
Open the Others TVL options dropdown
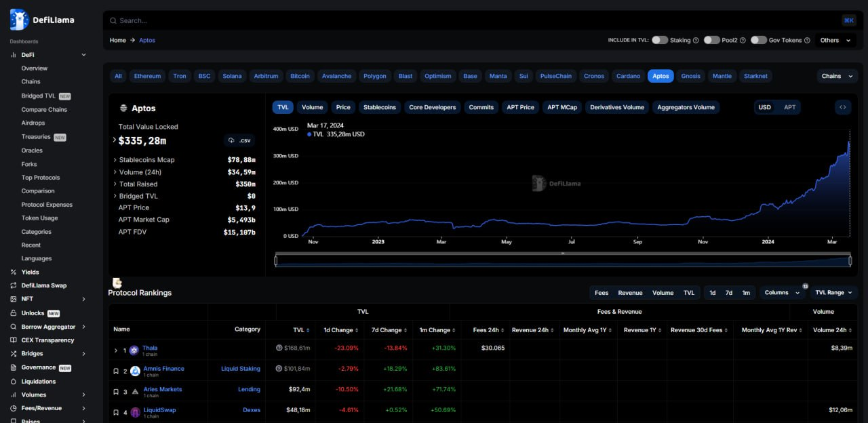click(x=835, y=40)
